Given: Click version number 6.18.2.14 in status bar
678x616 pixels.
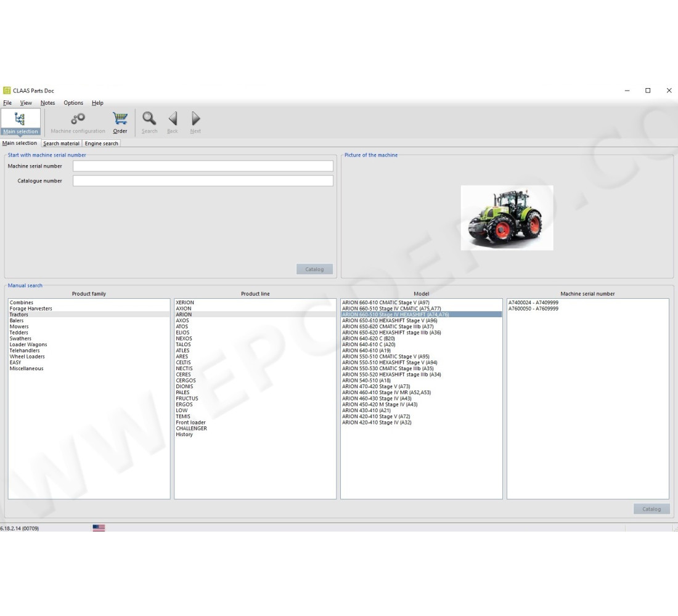Looking at the screenshot, I should point(20,529).
